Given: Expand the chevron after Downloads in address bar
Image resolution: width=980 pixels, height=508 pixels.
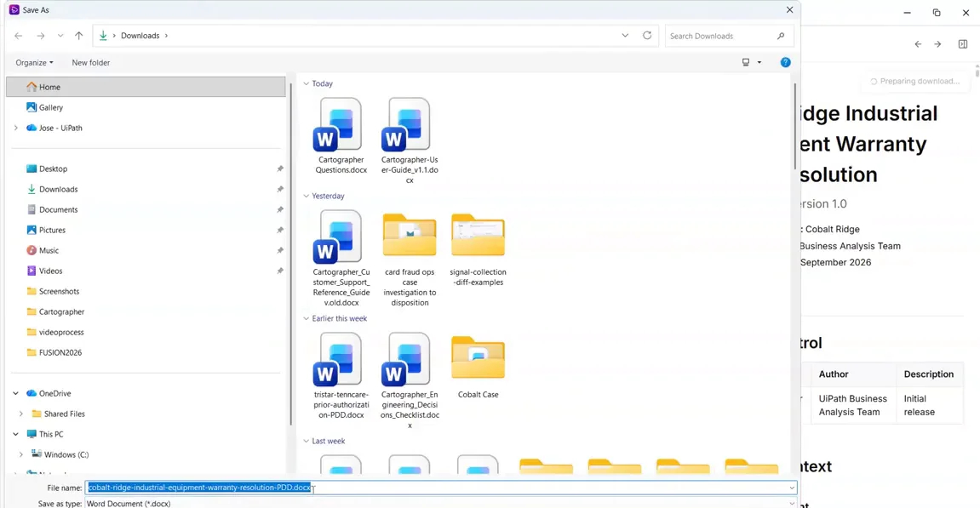Looking at the screenshot, I should point(166,36).
